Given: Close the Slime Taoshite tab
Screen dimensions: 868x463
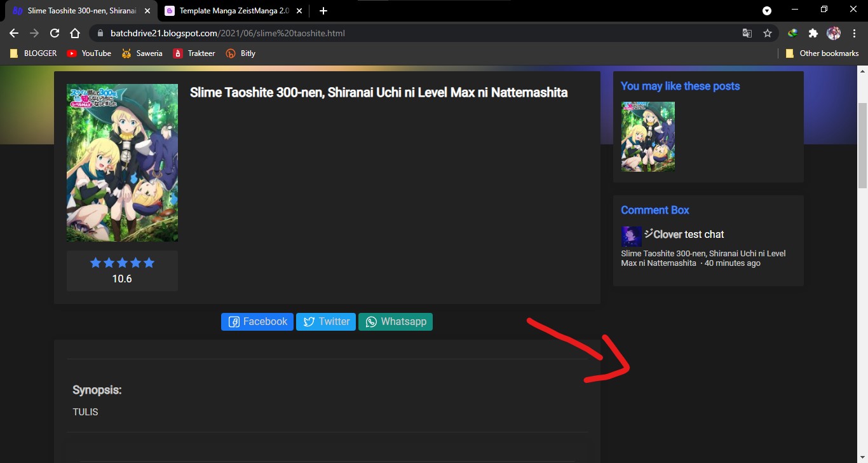Looking at the screenshot, I should 147,11.
